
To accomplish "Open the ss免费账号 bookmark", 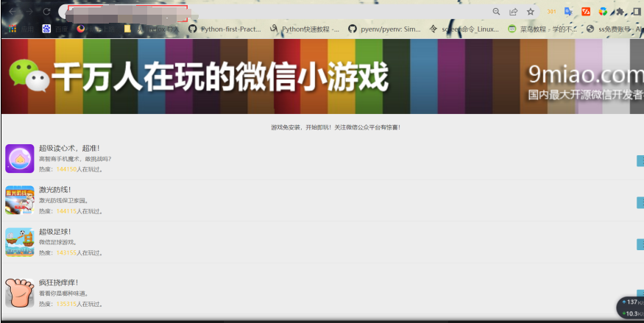I will point(615,29).
